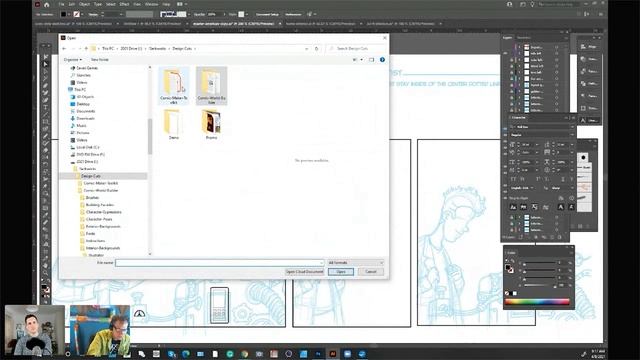Switch to the Layers tab in the panel

tap(507, 38)
